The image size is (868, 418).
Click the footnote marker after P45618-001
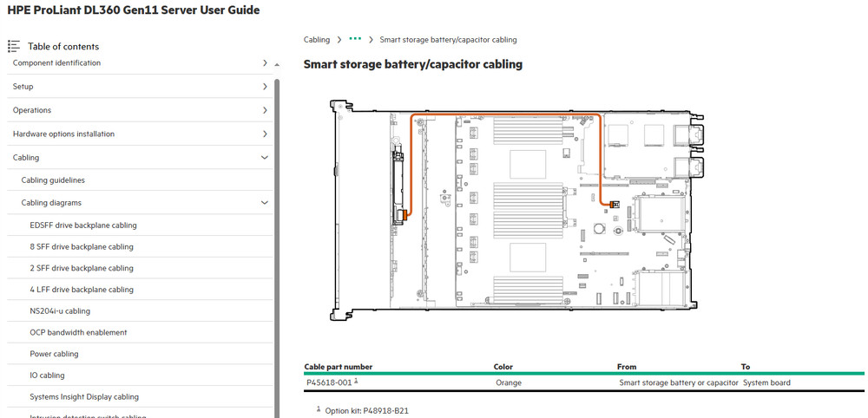tap(356, 381)
